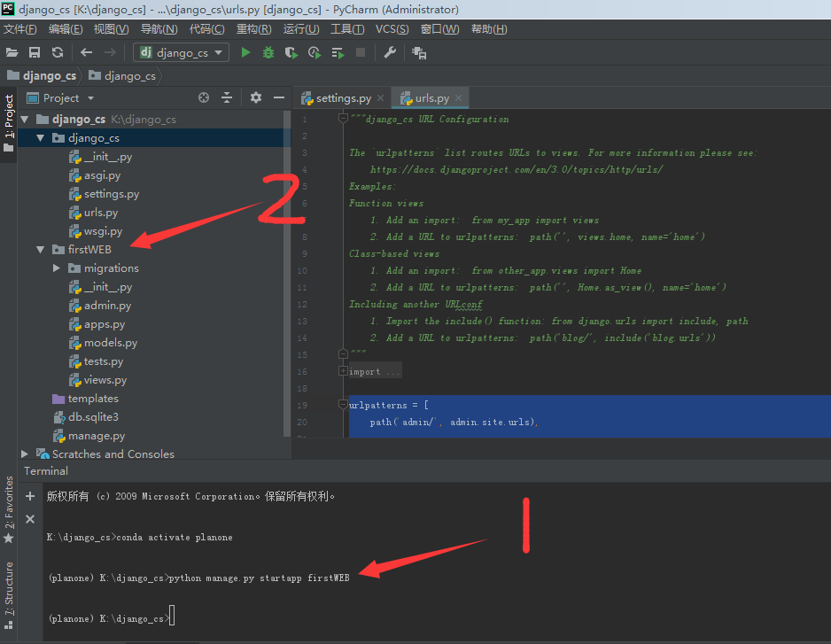Click first django_cs breadcrumb

point(43,76)
